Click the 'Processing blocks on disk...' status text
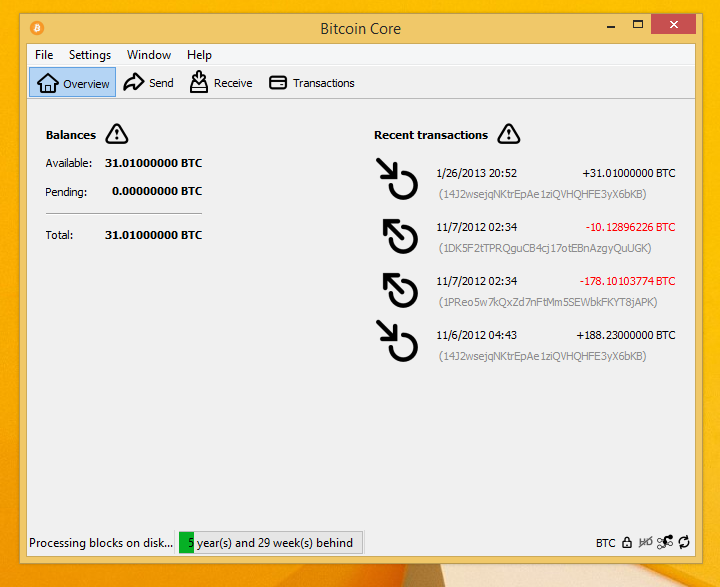 tap(101, 543)
